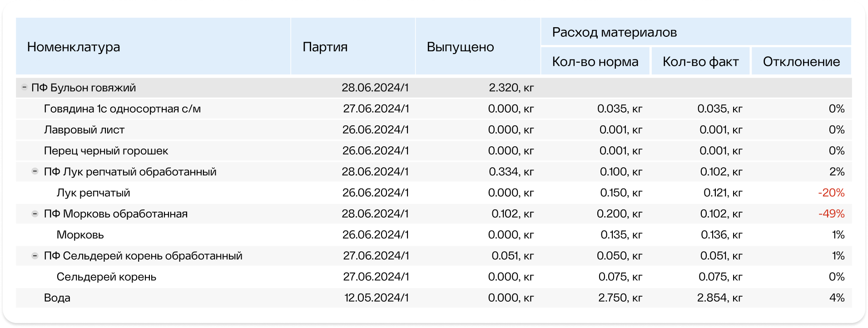Click the red -20% deviation value

pyautogui.click(x=831, y=193)
